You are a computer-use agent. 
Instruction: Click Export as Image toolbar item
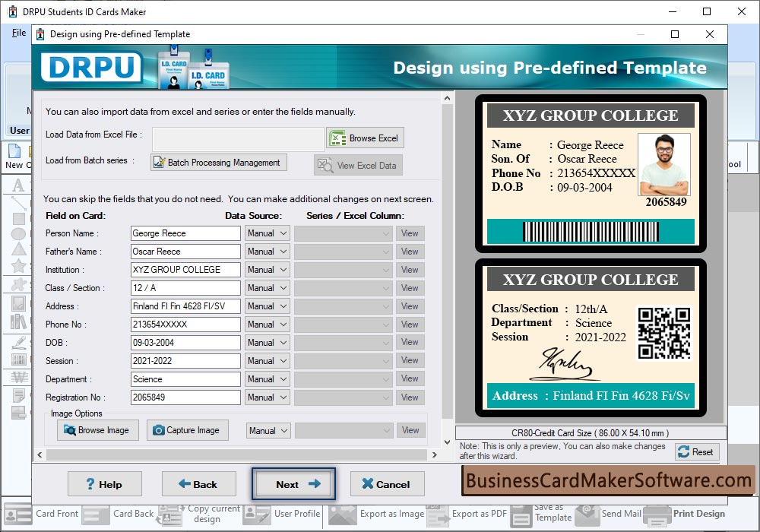pos(377,514)
